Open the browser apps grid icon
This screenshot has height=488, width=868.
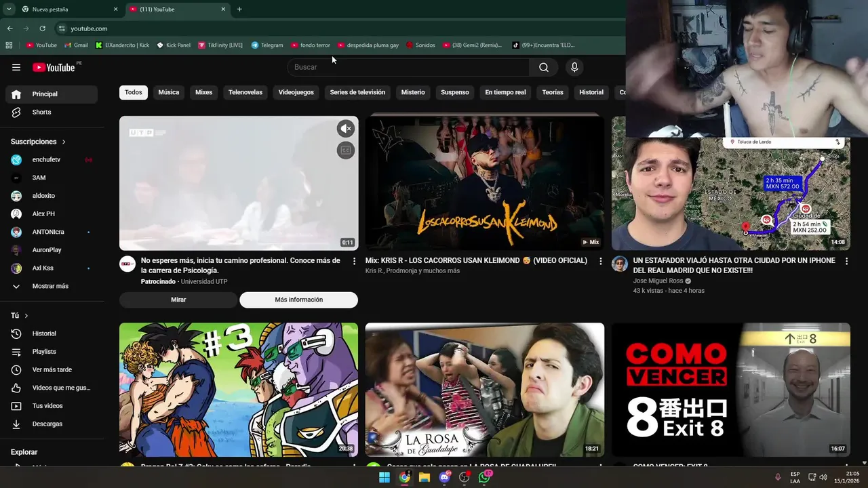point(9,45)
